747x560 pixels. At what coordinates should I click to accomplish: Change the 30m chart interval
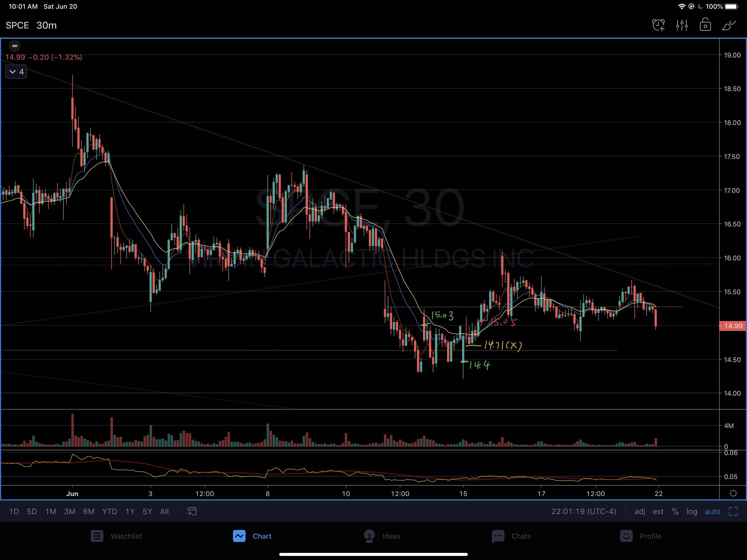coord(46,25)
